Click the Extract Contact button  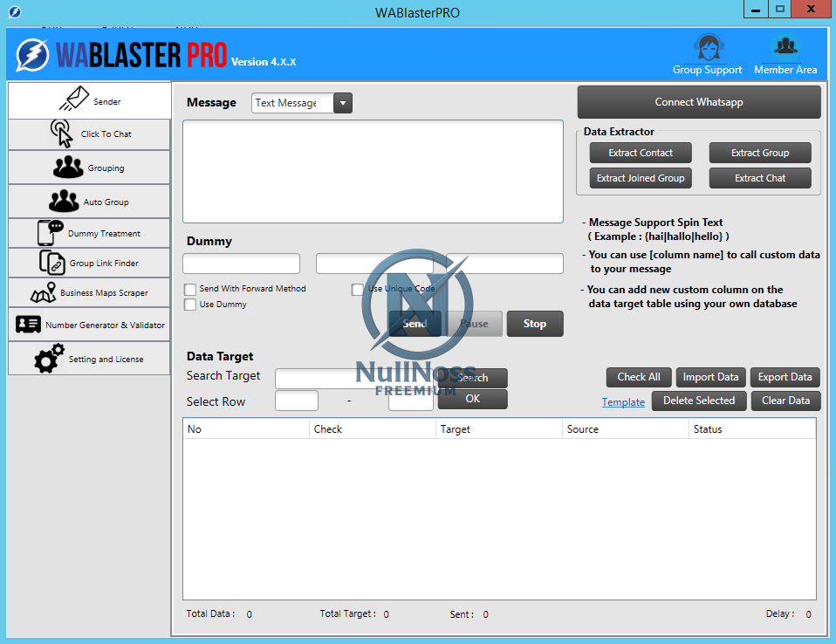641,153
